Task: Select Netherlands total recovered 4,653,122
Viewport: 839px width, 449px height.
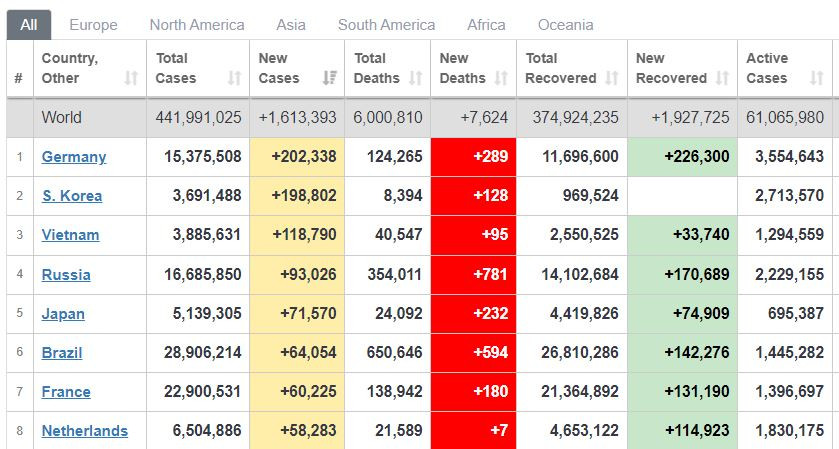Action: tap(584, 431)
